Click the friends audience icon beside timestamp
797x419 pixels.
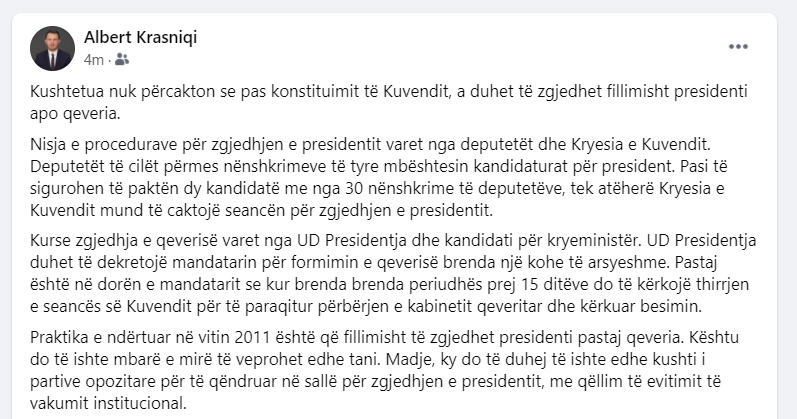pyautogui.click(x=121, y=59)
